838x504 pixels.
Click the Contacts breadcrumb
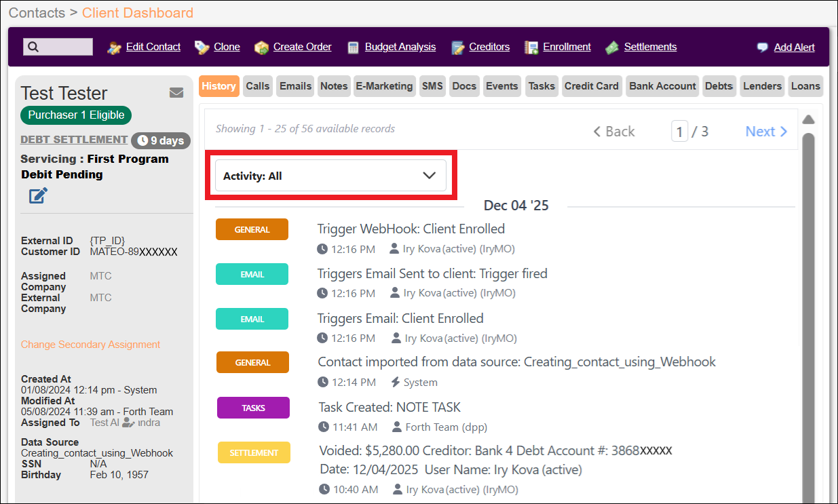[37, 13]
